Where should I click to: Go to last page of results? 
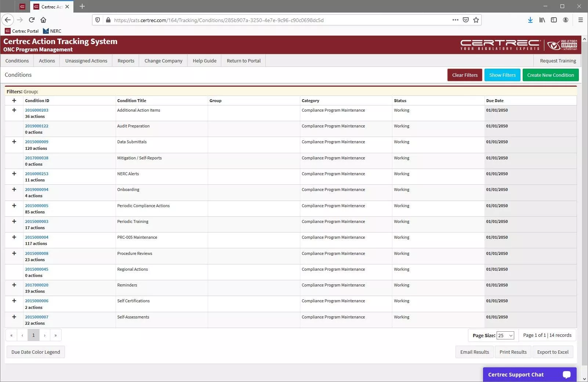(x=55, y=335)
